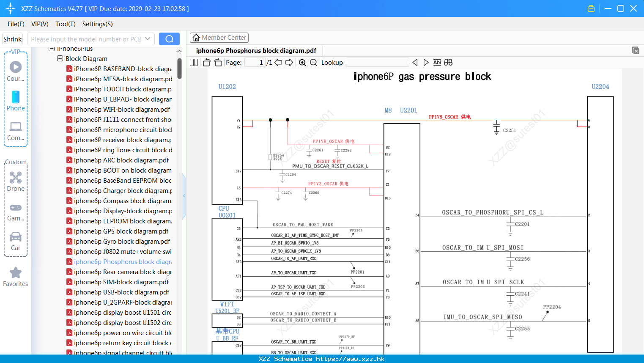Image resolution: width=644 pixels, height=363 pixels.
Task: Click the restore-panel icon at tab bar right
Action: 636,50
